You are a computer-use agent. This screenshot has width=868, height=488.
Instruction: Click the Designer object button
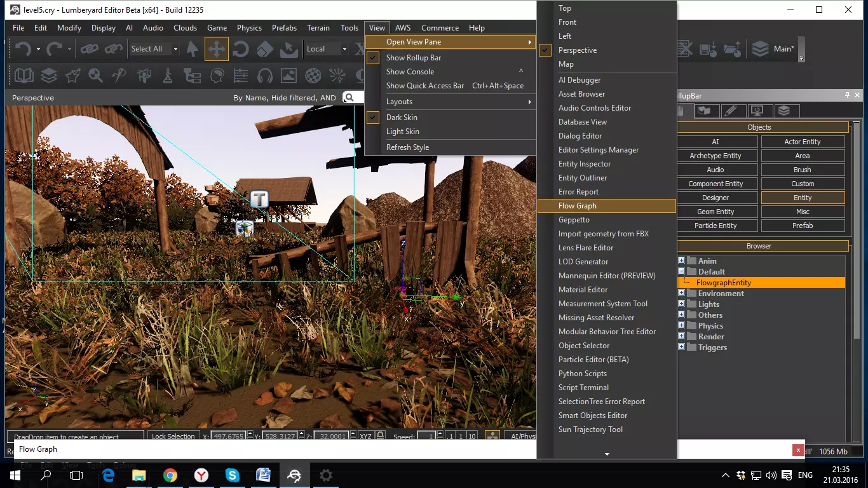click(x=715, y=198)
